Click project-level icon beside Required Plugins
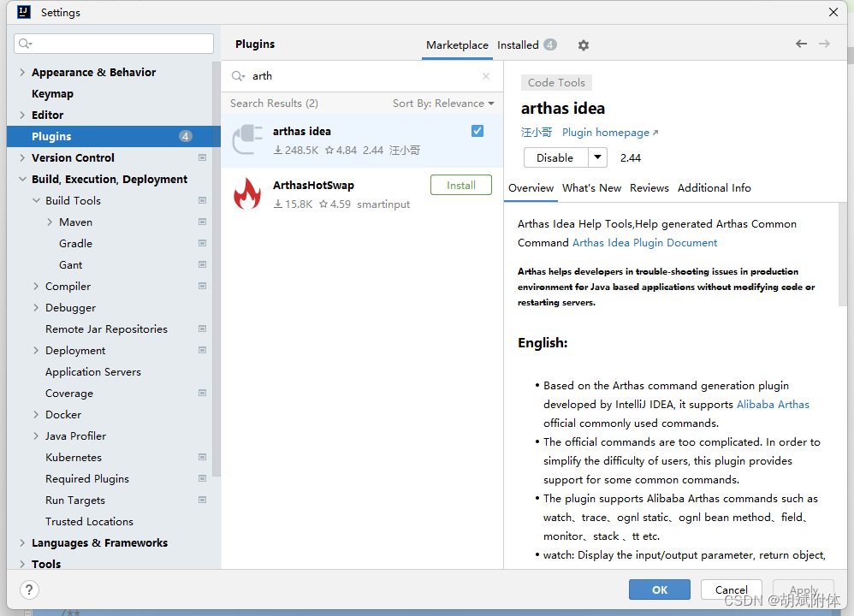This screenshot has height=616, width=854. tap(202, 479)
